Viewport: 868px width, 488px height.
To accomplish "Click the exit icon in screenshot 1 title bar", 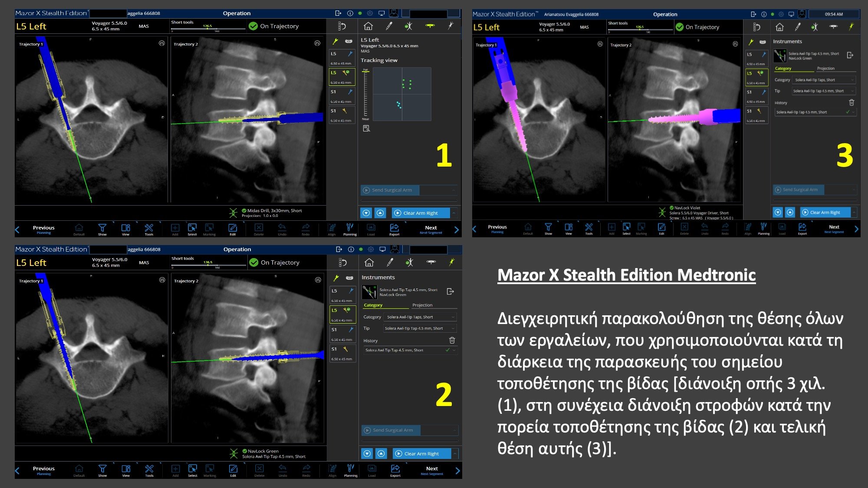I will click(338, 13).
